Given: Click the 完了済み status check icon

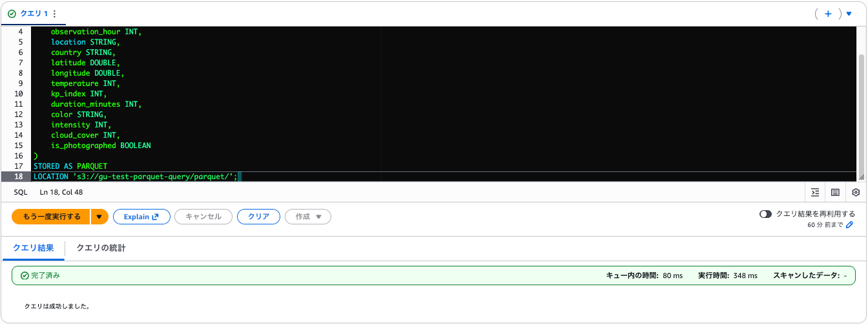Looking at the screenshot, I should pyautogui.click(x=25, y=275).
